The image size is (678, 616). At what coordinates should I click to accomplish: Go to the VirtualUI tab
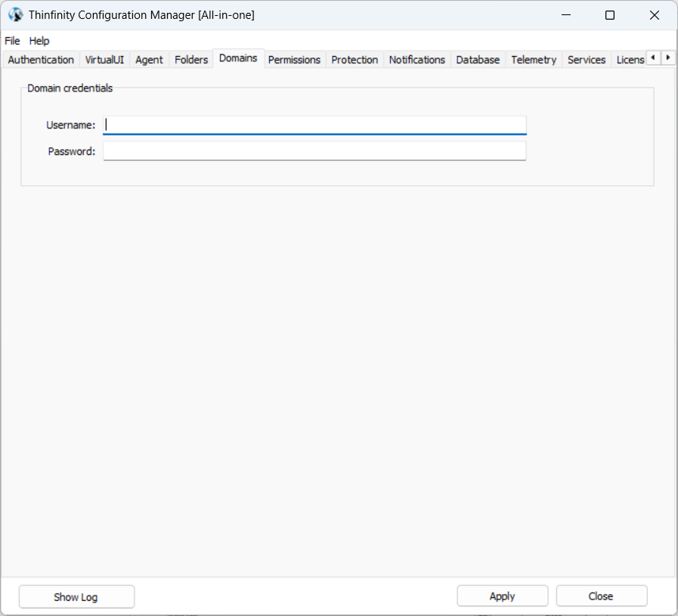point(104,60)
